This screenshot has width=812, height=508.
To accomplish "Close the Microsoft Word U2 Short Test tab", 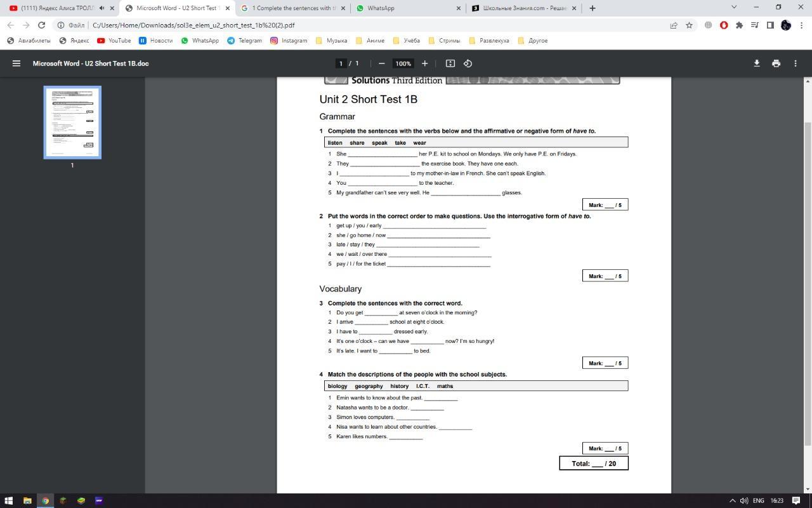I will [x=227, y=8].
